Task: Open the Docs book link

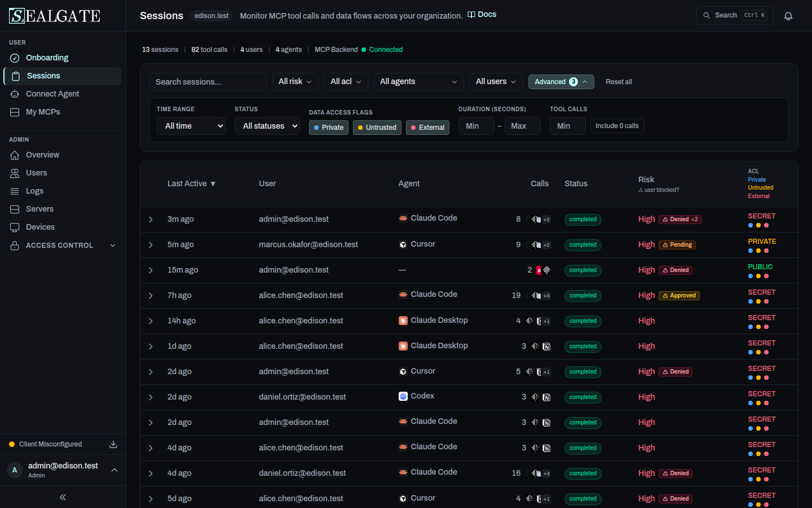Action: point(482,15)
